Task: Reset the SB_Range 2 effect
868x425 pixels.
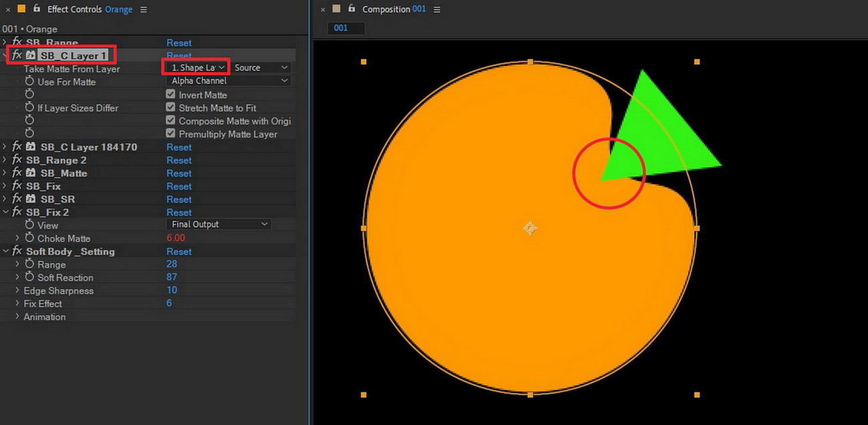Action: [179, 160]
